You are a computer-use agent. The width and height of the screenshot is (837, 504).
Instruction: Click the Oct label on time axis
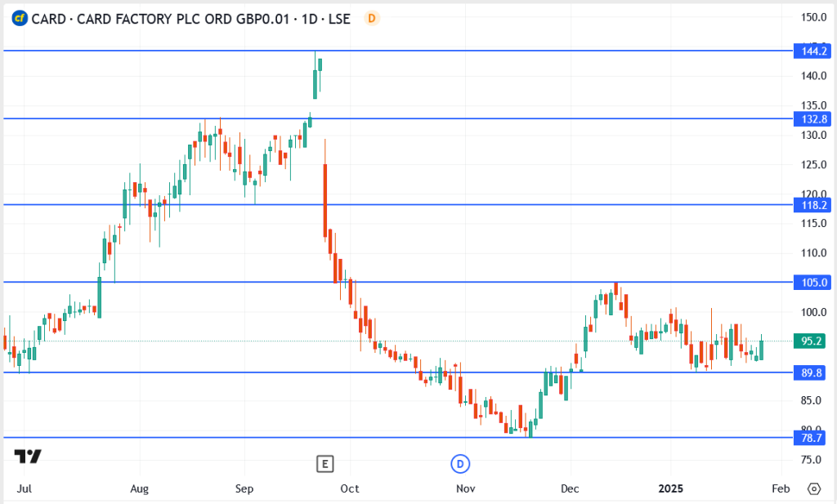pos(349,488)
